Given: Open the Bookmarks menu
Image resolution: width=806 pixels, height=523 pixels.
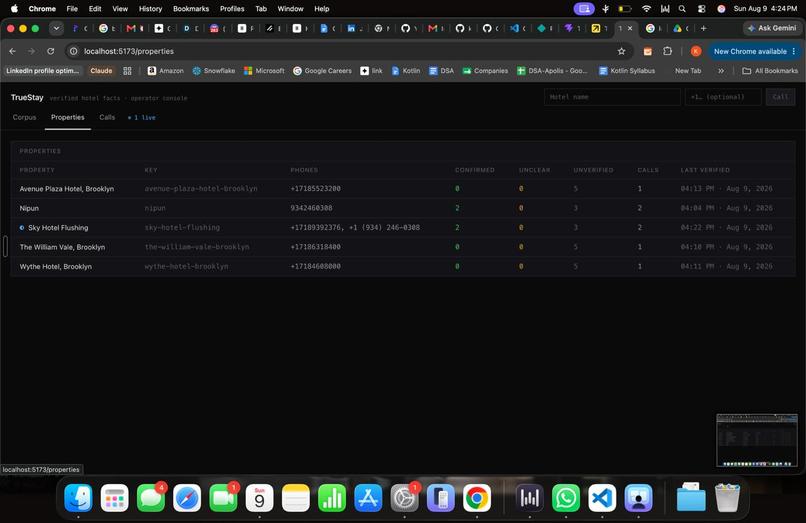Looking at the screenshot, I should (x=191, y=9).
